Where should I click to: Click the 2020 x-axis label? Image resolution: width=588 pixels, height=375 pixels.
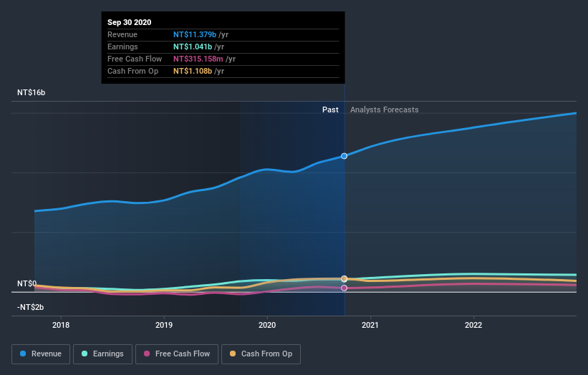tap(267, 325)
